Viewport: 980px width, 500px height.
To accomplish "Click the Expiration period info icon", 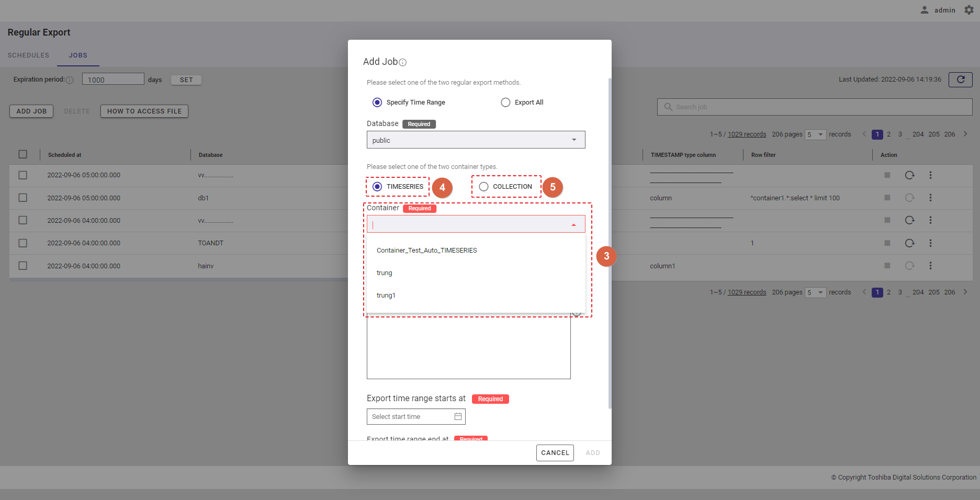I will (x=70, y=80).
